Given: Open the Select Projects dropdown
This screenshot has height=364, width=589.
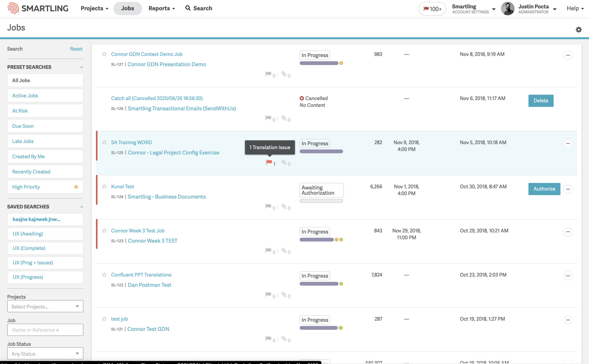Looking at the screenshot, I should point(45,306).
